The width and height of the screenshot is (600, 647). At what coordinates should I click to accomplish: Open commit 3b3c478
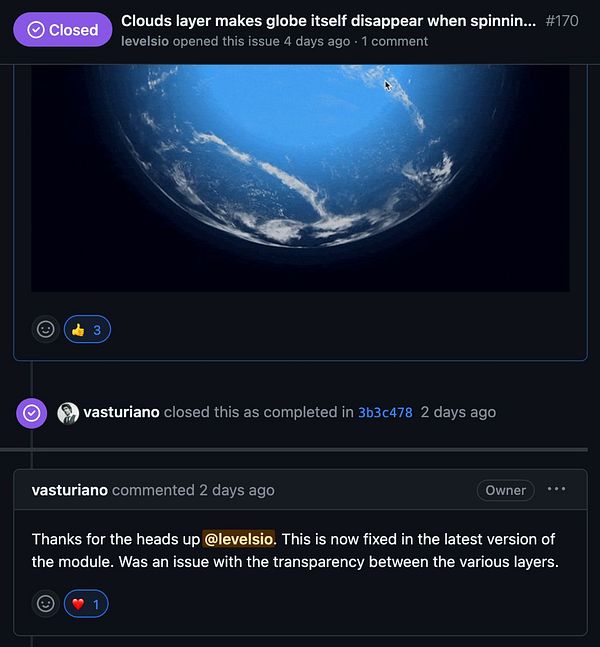pyautogui.click(x=385, y=412)
